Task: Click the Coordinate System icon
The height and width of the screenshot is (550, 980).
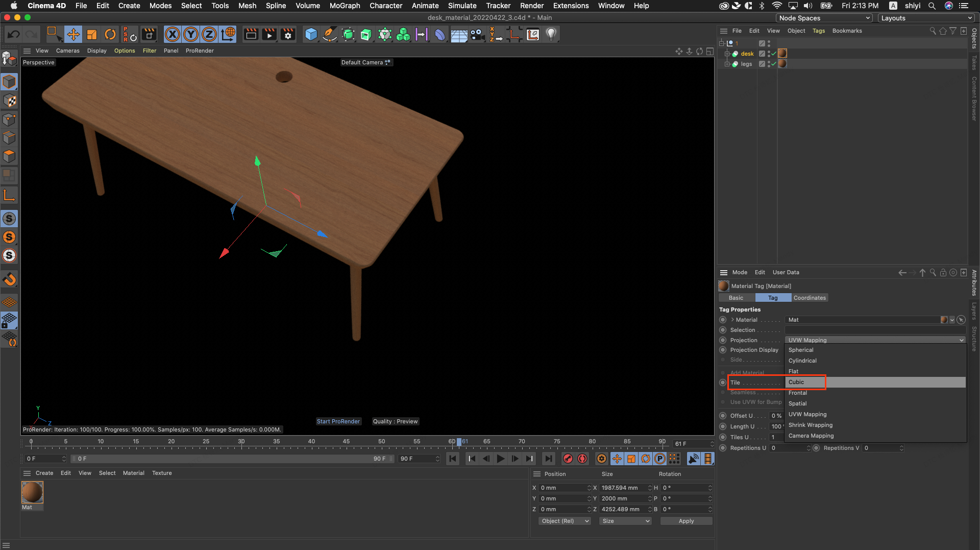Action: point(228,35)
